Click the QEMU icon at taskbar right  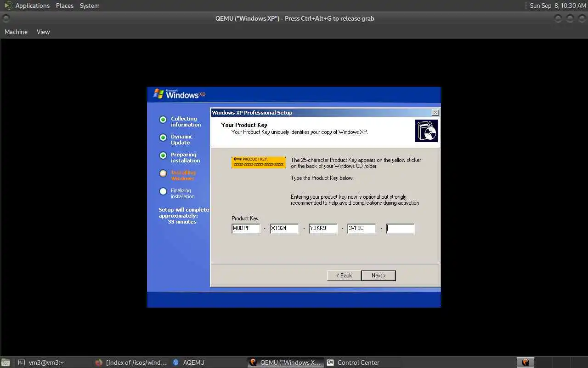click(526, 362)
